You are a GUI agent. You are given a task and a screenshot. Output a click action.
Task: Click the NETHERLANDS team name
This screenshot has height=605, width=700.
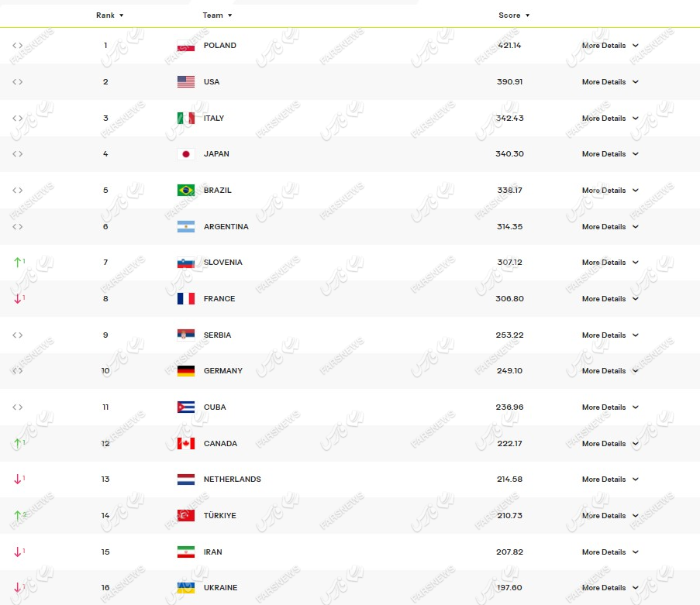coord(232,480)
